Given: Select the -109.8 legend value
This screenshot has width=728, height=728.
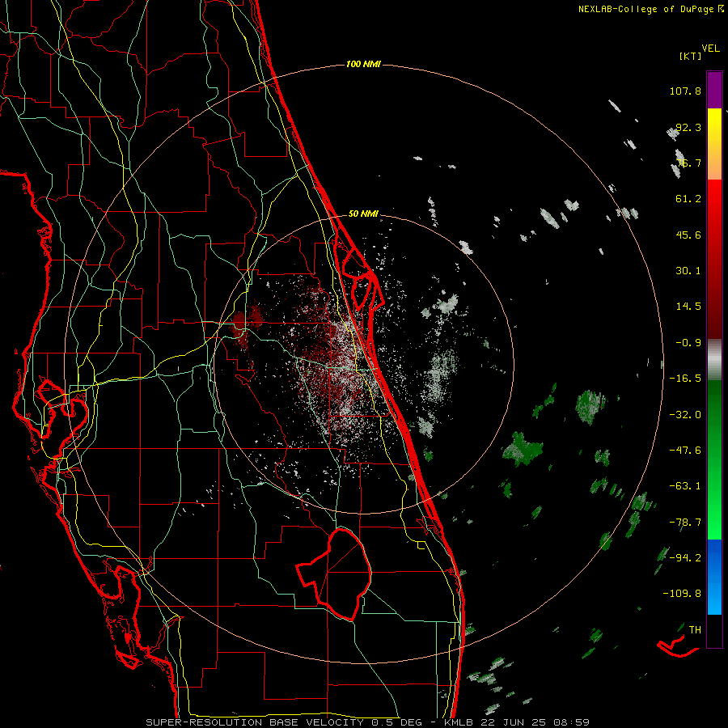Looking at the screenshot, I should pos(683,594).
